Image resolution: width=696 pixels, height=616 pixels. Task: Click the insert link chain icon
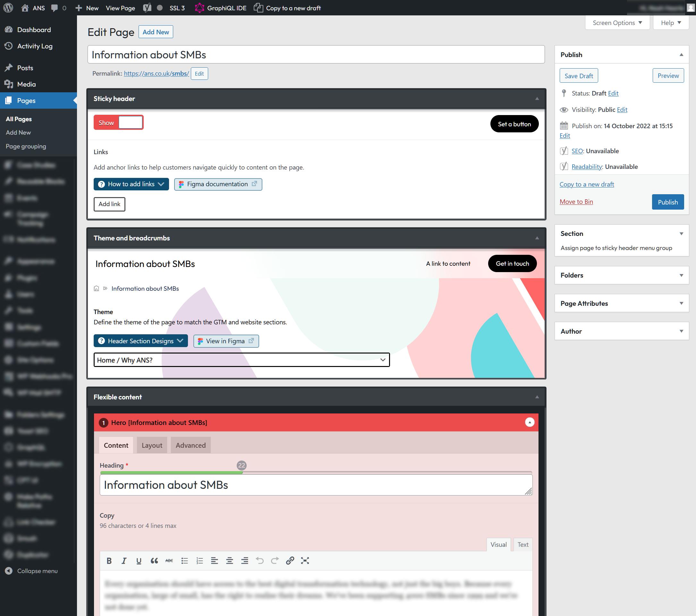coord(290,561)
